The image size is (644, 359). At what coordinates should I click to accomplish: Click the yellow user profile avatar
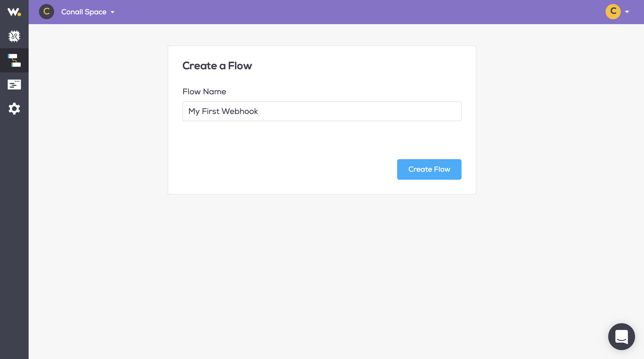coord(613,12)
